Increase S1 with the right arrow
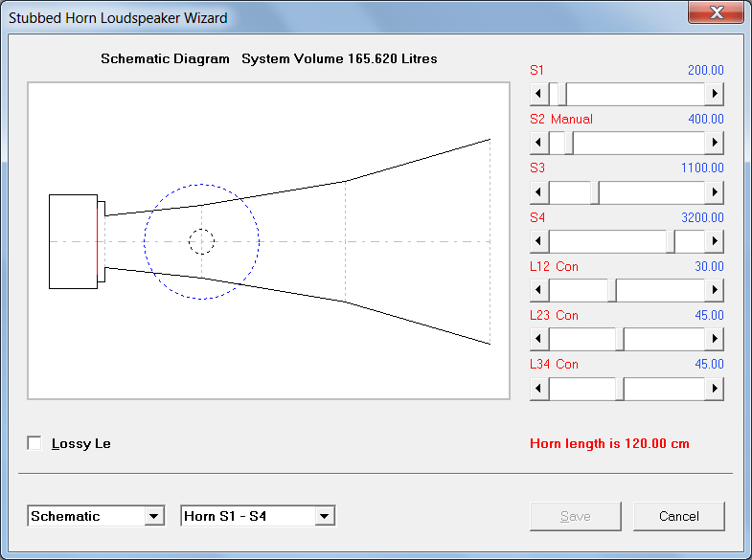752x560 pixels. [714, 94]
